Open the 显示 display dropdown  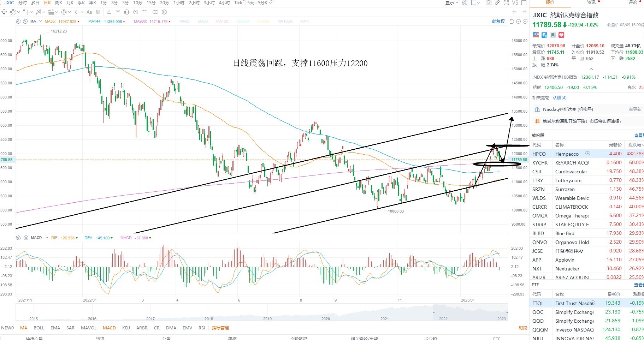click(451, 3)
